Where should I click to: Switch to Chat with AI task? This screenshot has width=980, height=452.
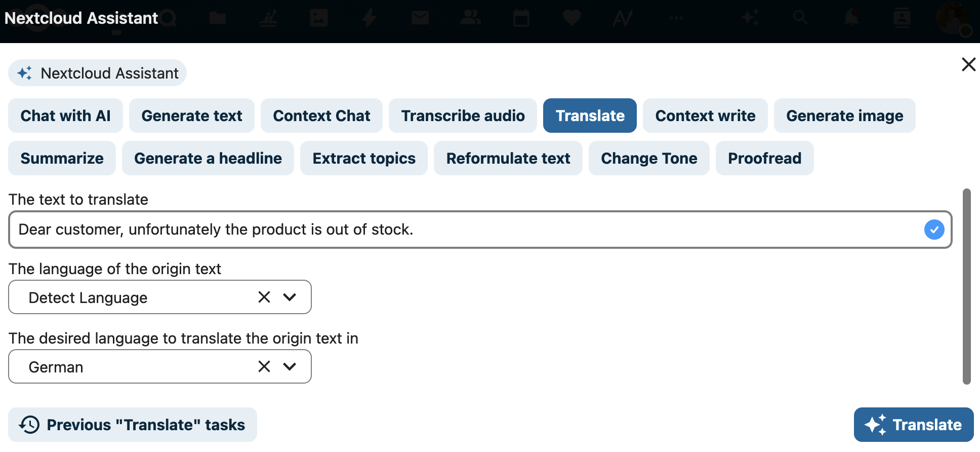click(65, 116)
